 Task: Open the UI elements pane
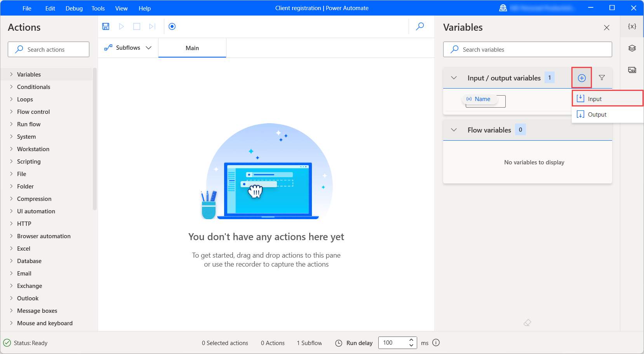point(632,48)
